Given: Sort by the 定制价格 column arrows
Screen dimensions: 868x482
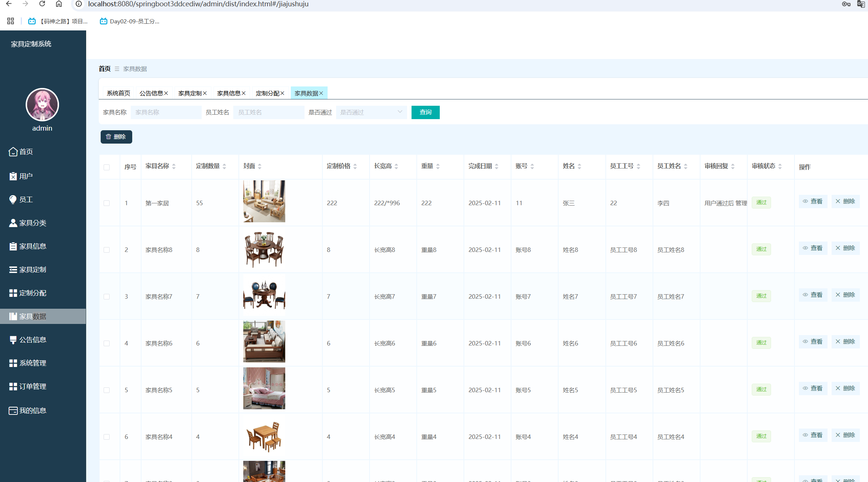Looking at the screenshot, I should pyautogui.click(x=355, y=167).
